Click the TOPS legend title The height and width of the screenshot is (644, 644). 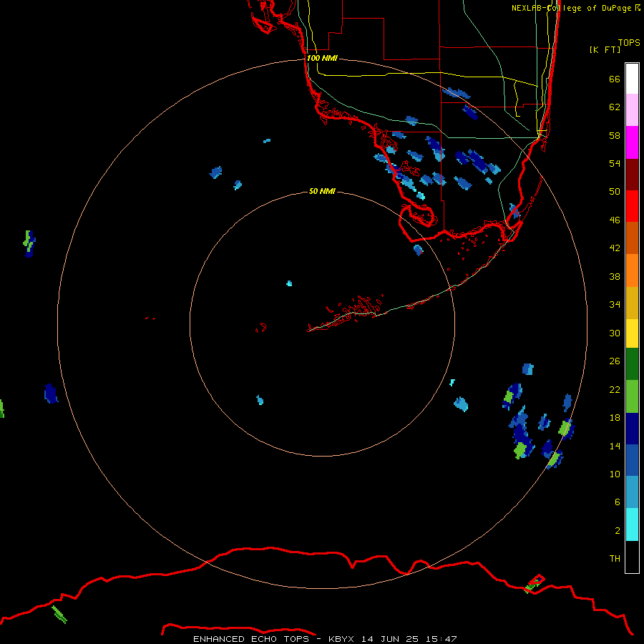tap(629, 42)
